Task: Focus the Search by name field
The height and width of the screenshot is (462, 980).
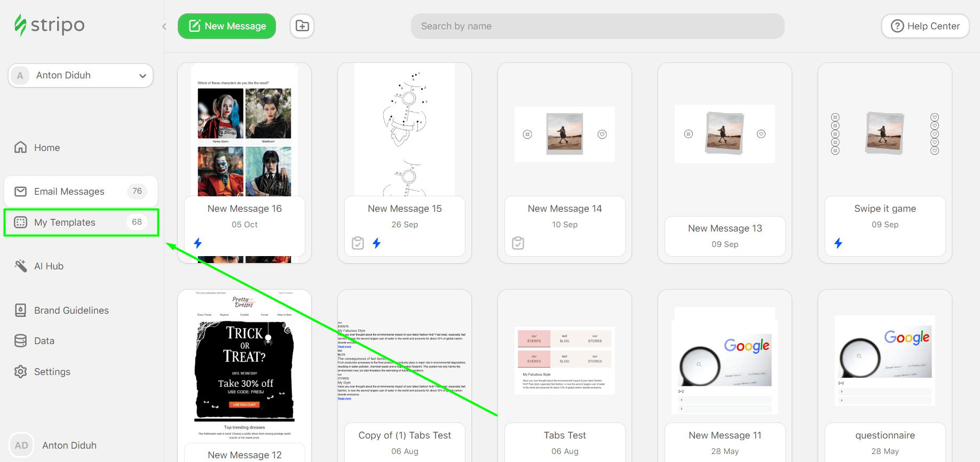Action: tap(597, 26)
